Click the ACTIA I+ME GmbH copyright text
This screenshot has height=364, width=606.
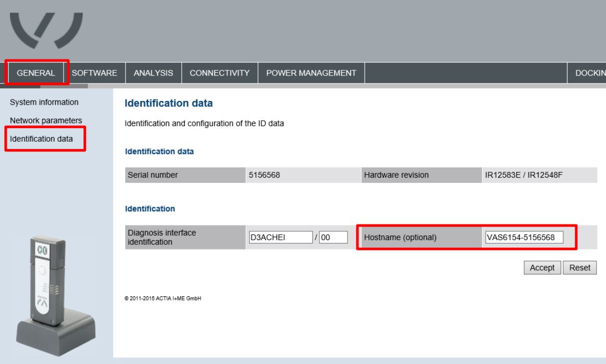[163, 298]
